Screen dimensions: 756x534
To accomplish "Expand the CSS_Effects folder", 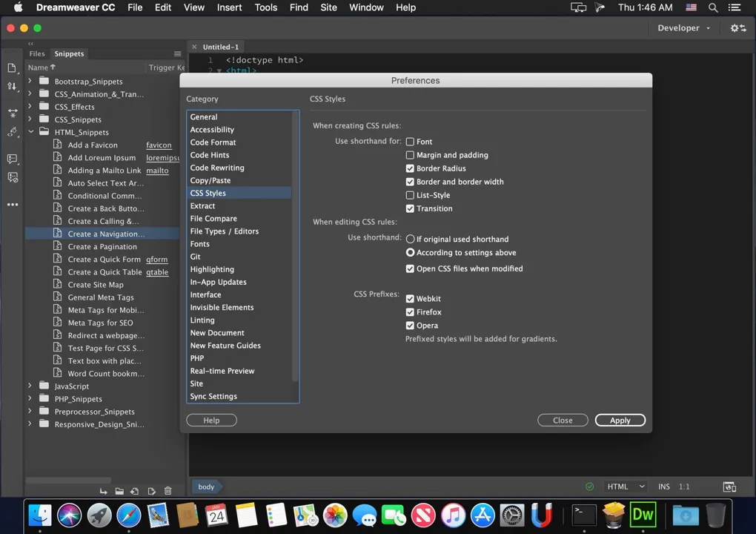I will 30,106.
